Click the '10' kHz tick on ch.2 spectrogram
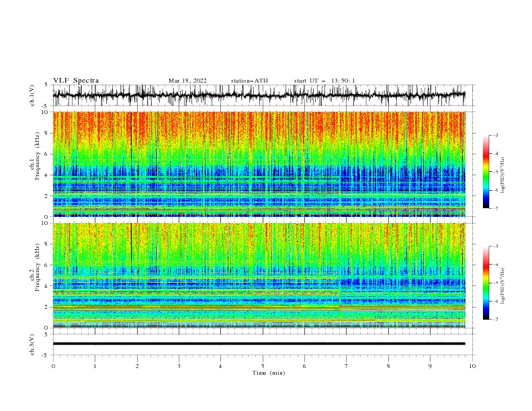Viewport: 532px width, 411px height. click(x=46, y=223)
